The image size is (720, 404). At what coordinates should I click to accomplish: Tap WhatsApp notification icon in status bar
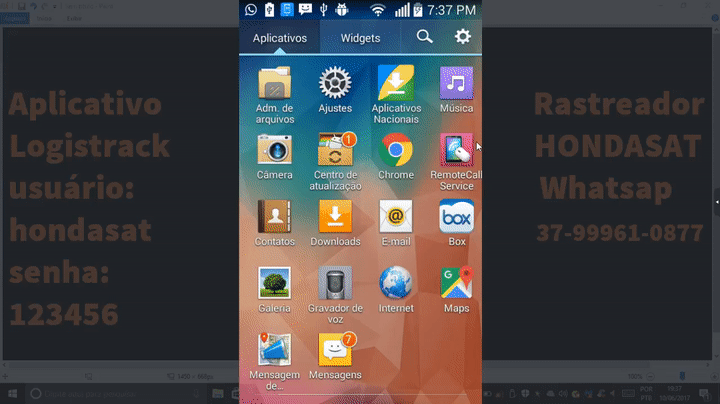point(251,10)
